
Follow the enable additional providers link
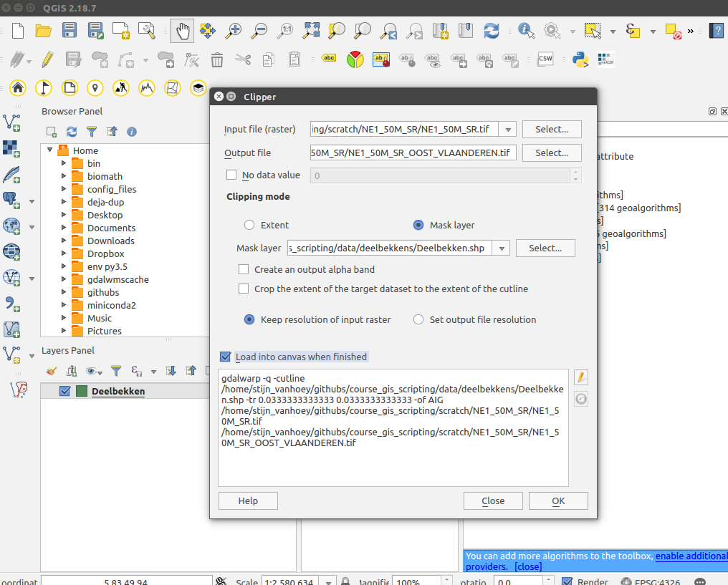tap(691, 556)
